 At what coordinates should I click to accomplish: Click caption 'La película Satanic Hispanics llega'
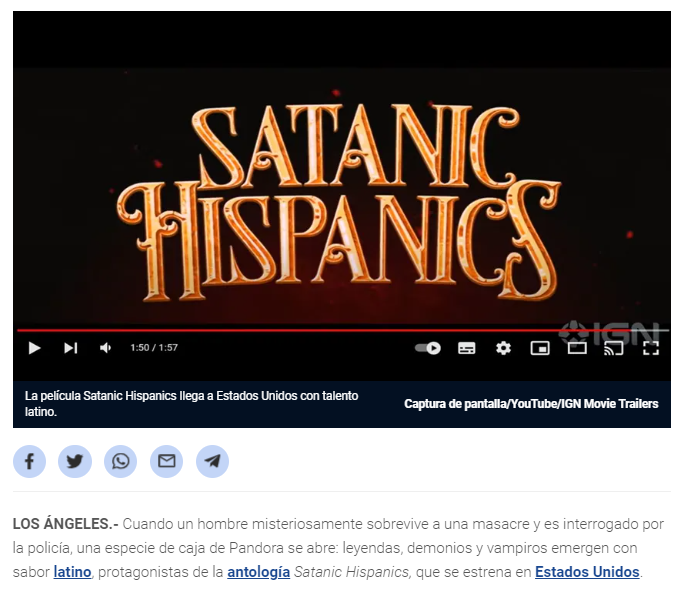[x=192, y=404]
